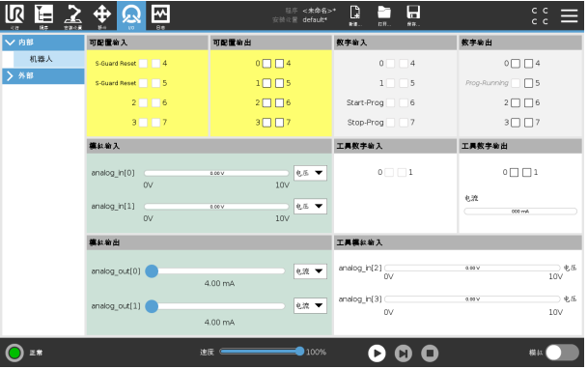The image size is (588, 369).
Task: Open analog_out[1] current dropdown
Action: 310,305
